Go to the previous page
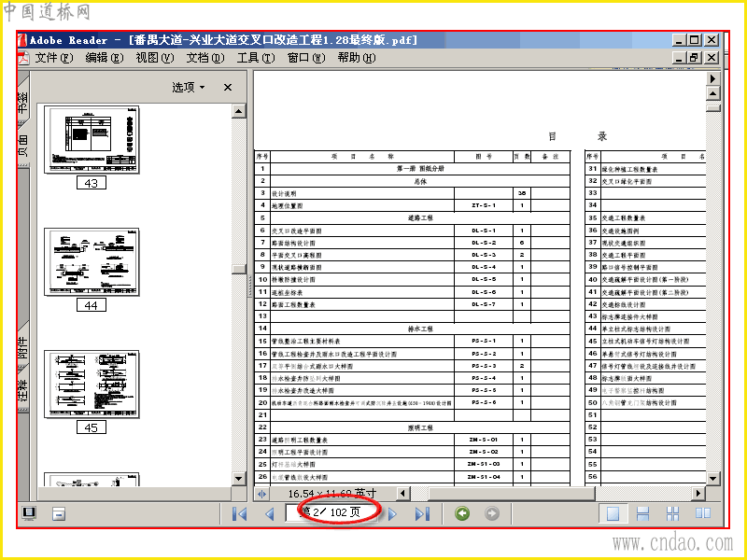The width and height of the screenshot is (747, 560). pos(270,514)
